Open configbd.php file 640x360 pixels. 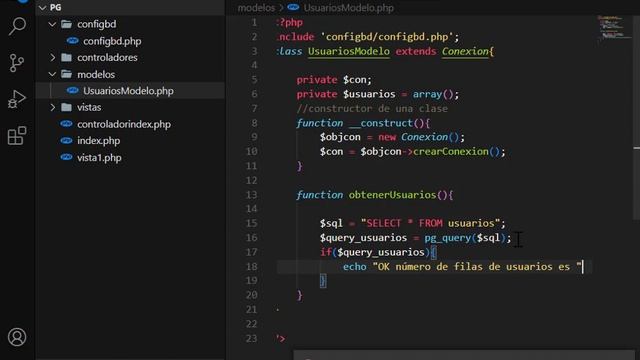112,41
